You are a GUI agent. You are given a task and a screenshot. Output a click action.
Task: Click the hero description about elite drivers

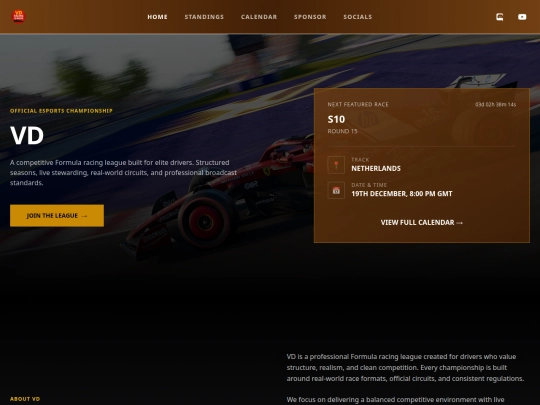pyautogui.click(x=123, y=173)
